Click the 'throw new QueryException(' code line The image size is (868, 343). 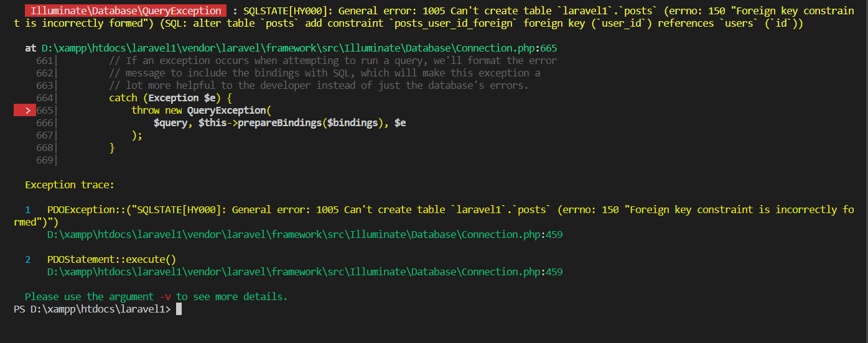202,110
